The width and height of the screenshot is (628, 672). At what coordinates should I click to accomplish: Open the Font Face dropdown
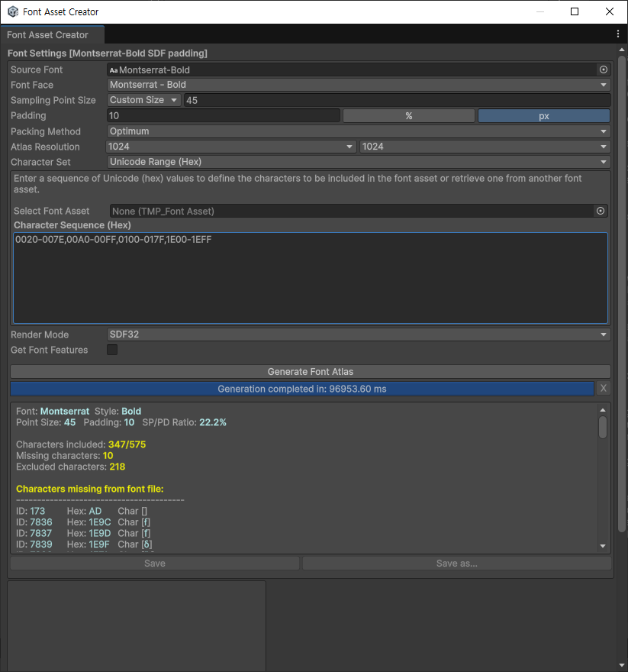359,85
